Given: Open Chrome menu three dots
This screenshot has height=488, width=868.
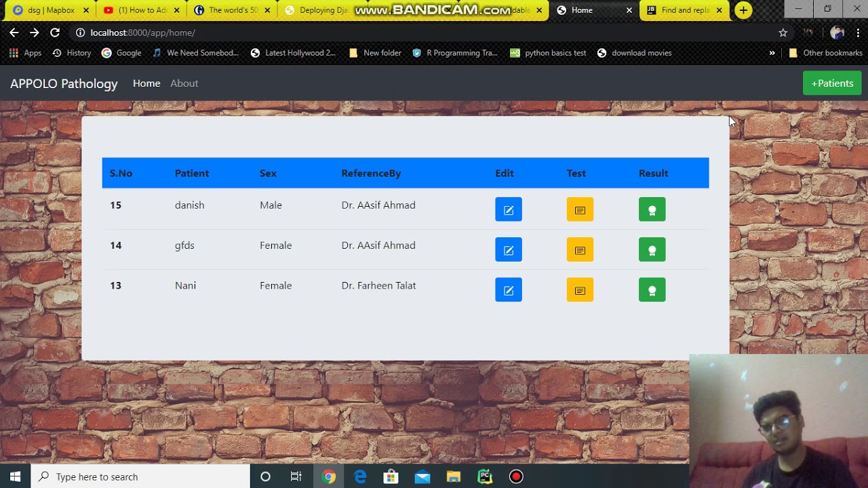Looking at the screenshot, I should [858, 33].
